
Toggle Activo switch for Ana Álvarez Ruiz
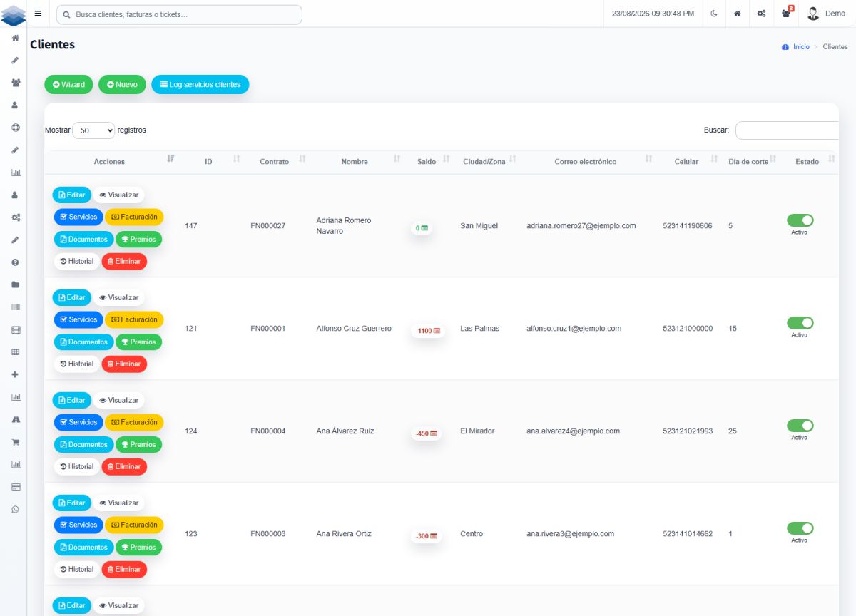(800, 426)
